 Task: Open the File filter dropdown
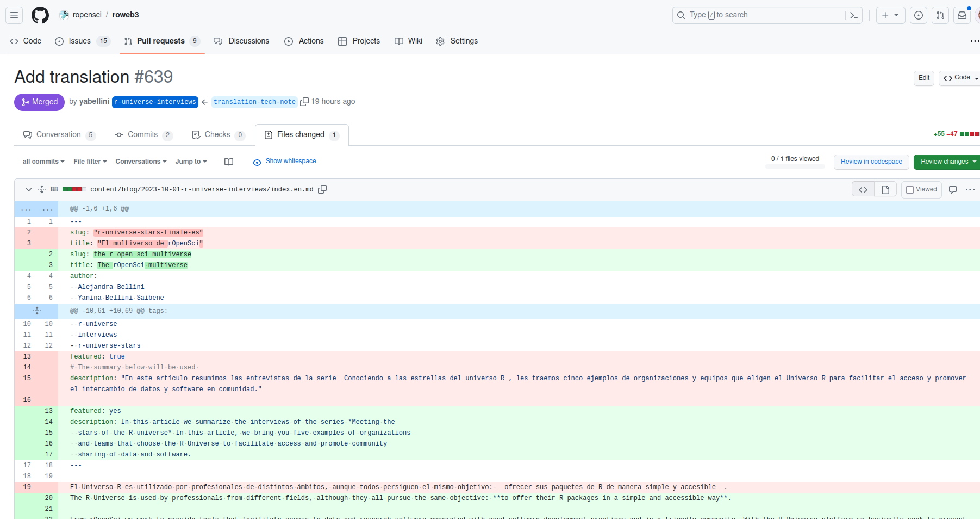(x=90, y=162)
